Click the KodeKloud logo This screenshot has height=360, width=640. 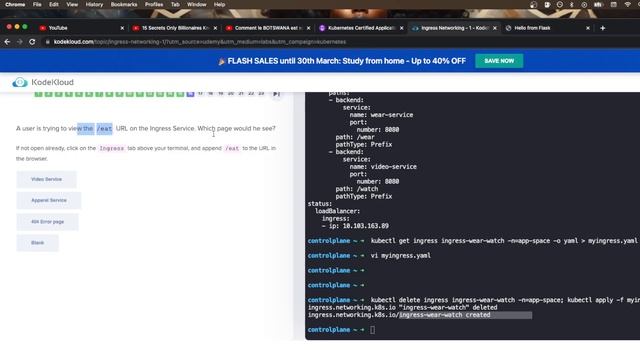(43, 82)
